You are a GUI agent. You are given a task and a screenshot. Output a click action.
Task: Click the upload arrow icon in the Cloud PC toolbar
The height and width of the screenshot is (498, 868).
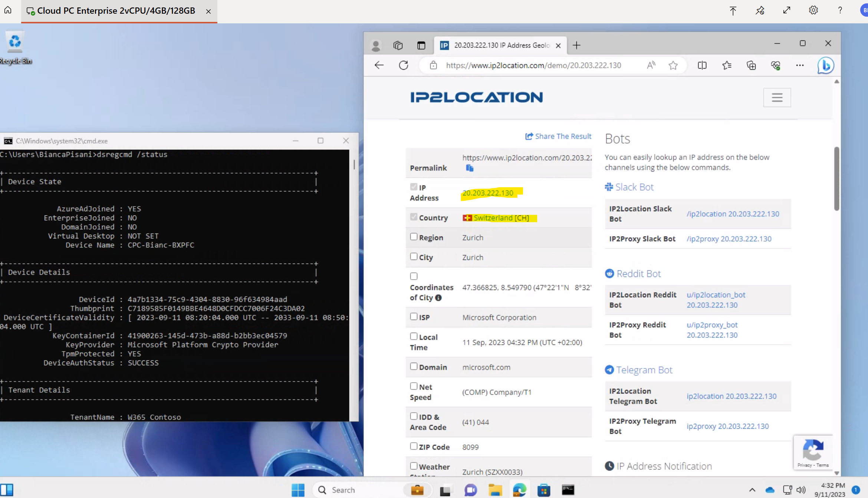tap(733, 10)
